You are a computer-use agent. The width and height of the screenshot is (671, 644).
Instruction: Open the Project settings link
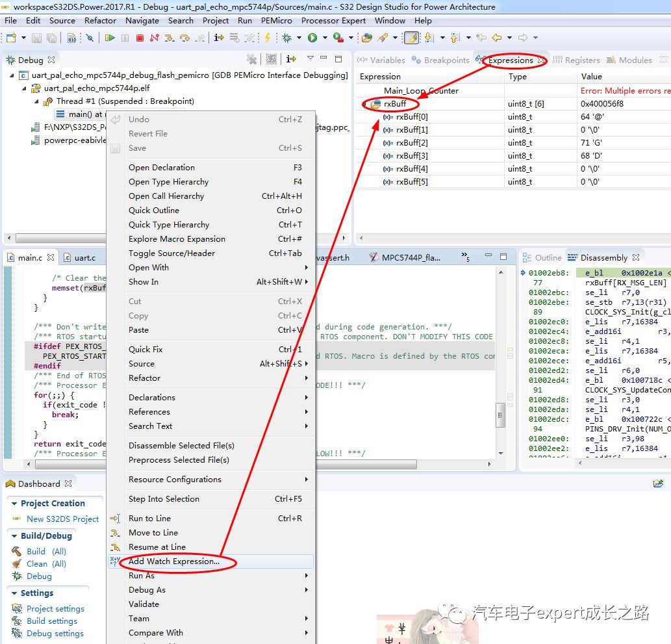(x=55, y=608)
